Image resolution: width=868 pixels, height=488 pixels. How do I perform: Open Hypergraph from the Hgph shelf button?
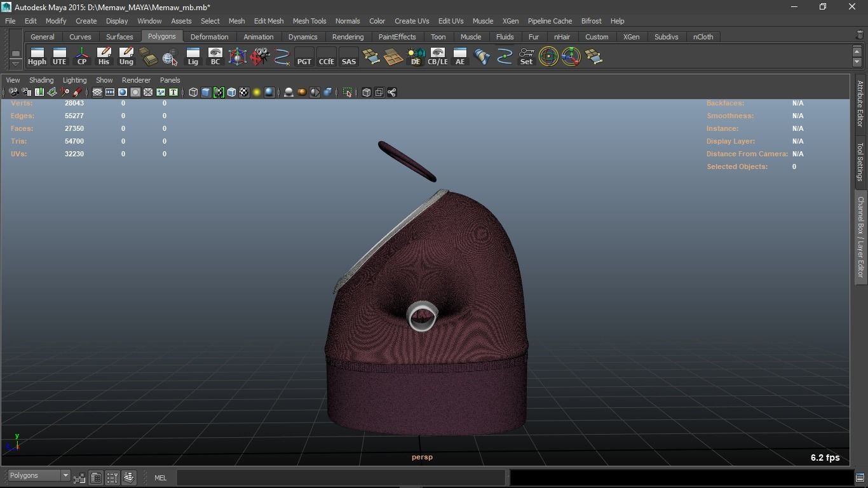click(37, 57)
